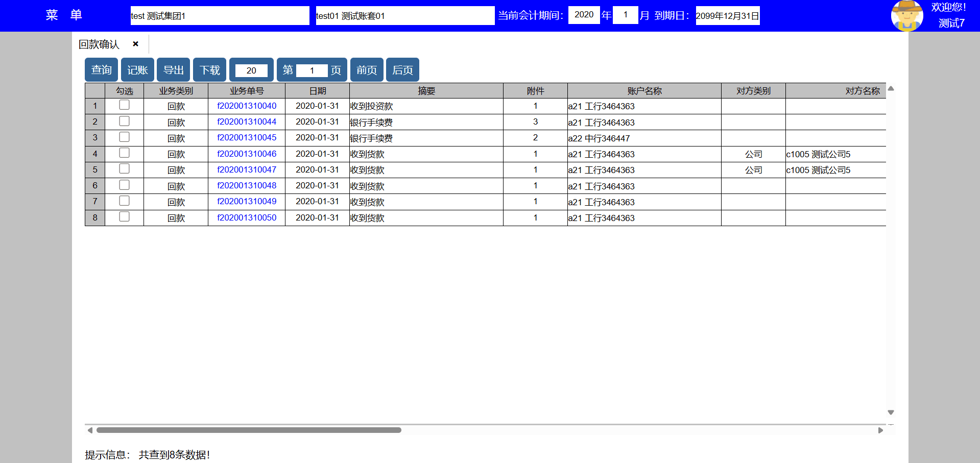Click the user avatar icon
This screenshot has width=980, height=463.
pos(906,16)
